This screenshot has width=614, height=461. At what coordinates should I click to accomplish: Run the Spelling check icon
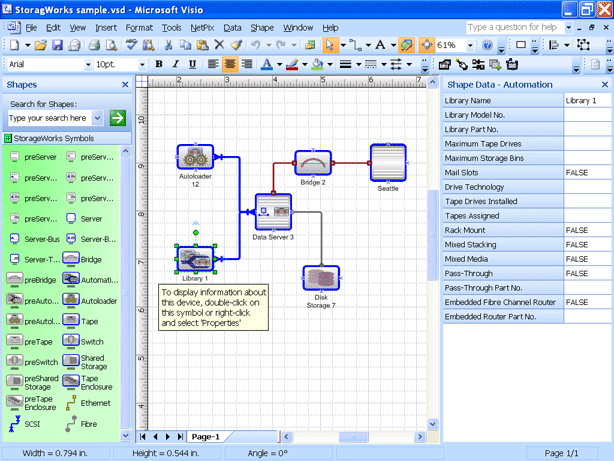(x=131, y=45)
